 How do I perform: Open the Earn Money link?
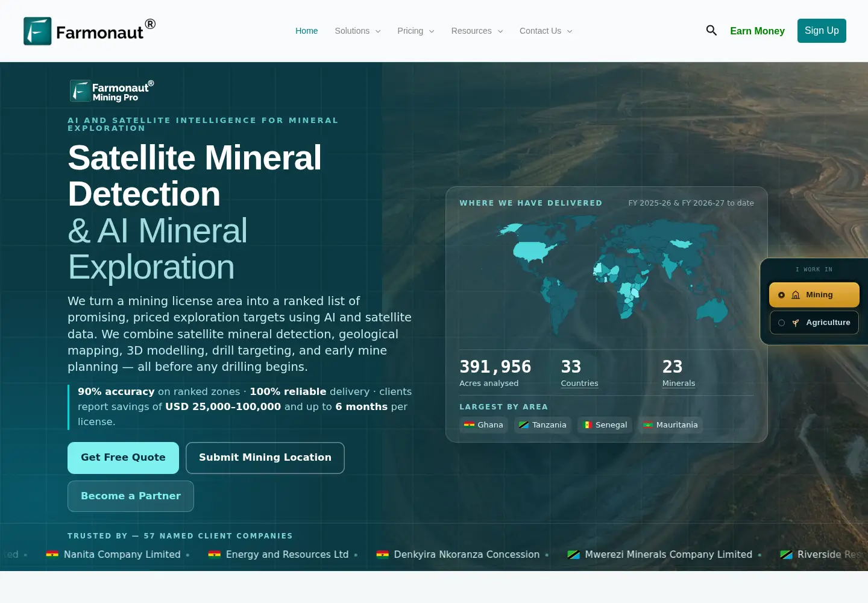[x=757, y=31]
